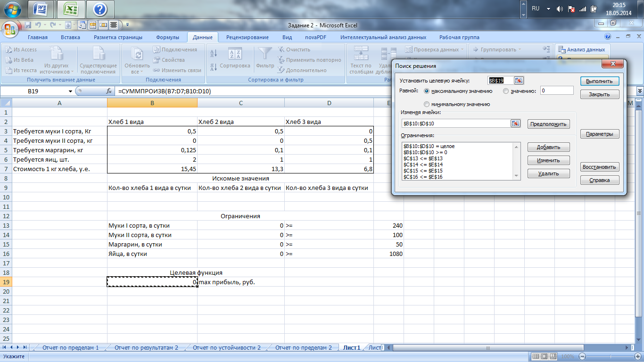Open the Name Box dropdown arrow
The width and height of the screenshot is (644, 362).
click(71, 91)
